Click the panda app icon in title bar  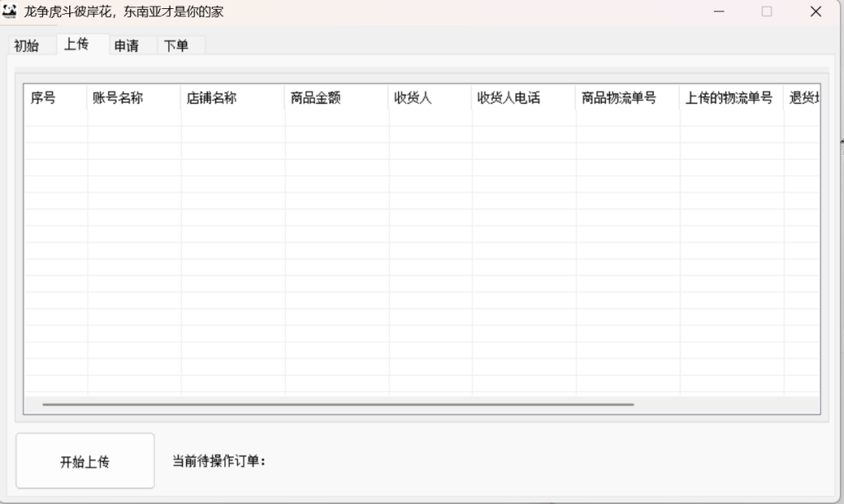coord(9,11)
